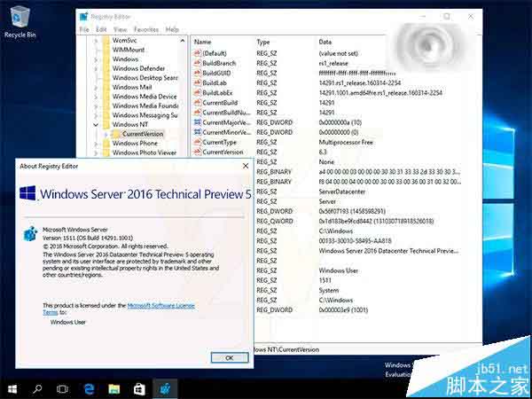Sort values by Name column header
The image size is (532, 399).
pyautogui.click(x=202, y=42)
